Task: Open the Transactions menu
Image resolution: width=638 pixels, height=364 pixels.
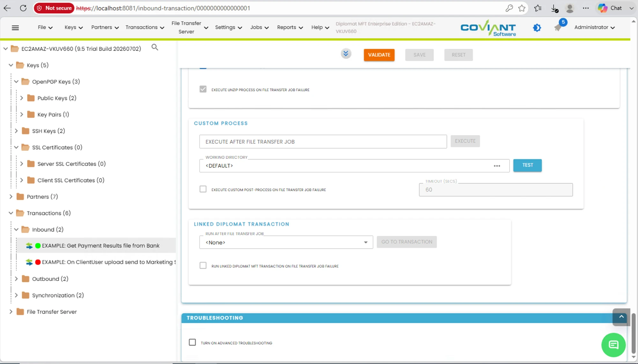Action: 145,27
